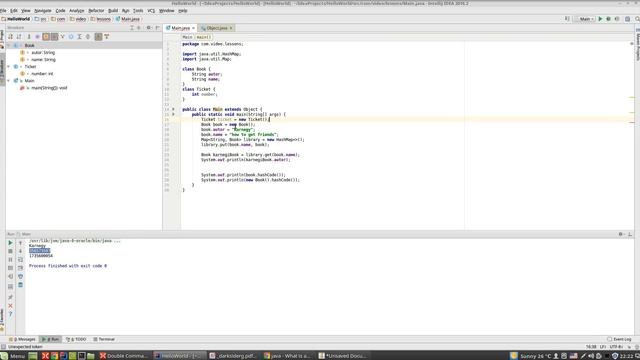Click the run gutter arrow beside the main method
This screenshot has height=360, width=640.
[x=173, y=114]
